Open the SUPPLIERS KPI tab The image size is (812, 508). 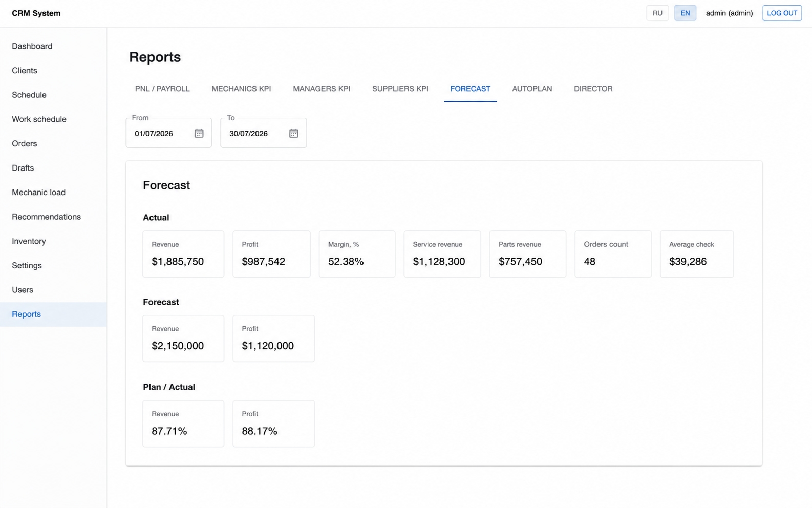[400, 89]
